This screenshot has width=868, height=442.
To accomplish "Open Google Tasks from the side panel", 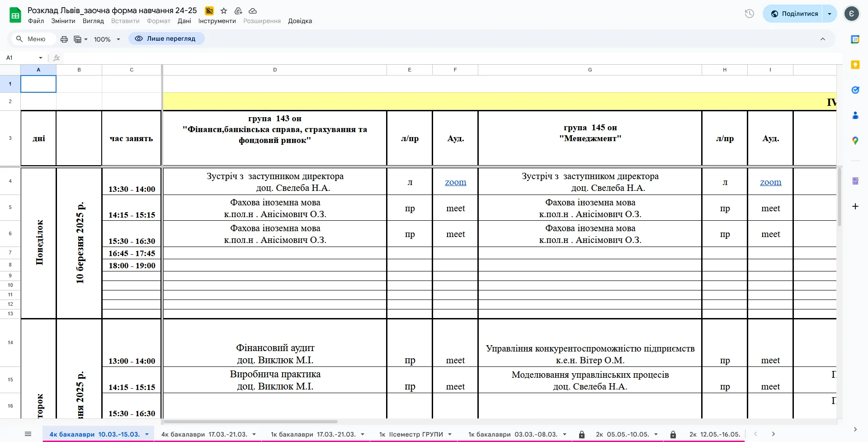I will point(855,90).
